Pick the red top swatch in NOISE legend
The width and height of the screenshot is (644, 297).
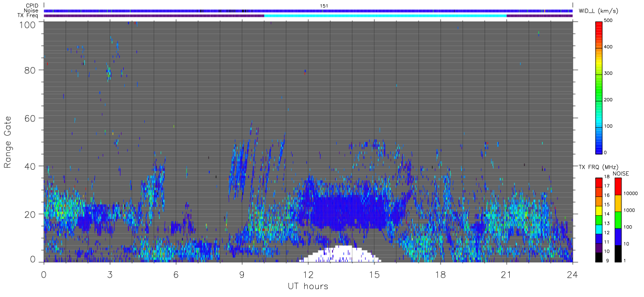click(x=617, y=186)
